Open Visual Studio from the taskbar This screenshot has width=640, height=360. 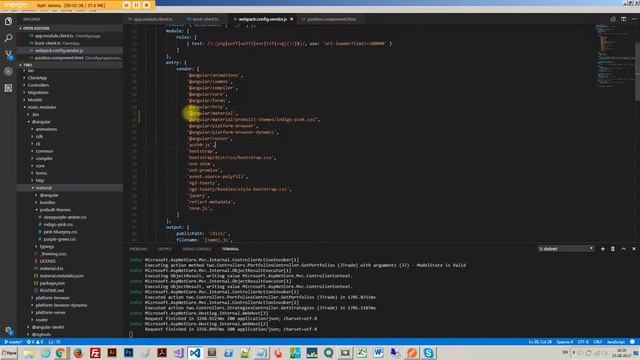coord(178,353)
